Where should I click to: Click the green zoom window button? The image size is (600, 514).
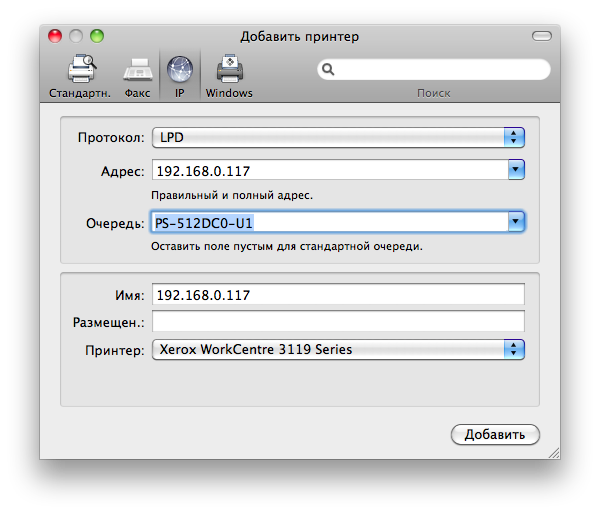coord(97,36)
